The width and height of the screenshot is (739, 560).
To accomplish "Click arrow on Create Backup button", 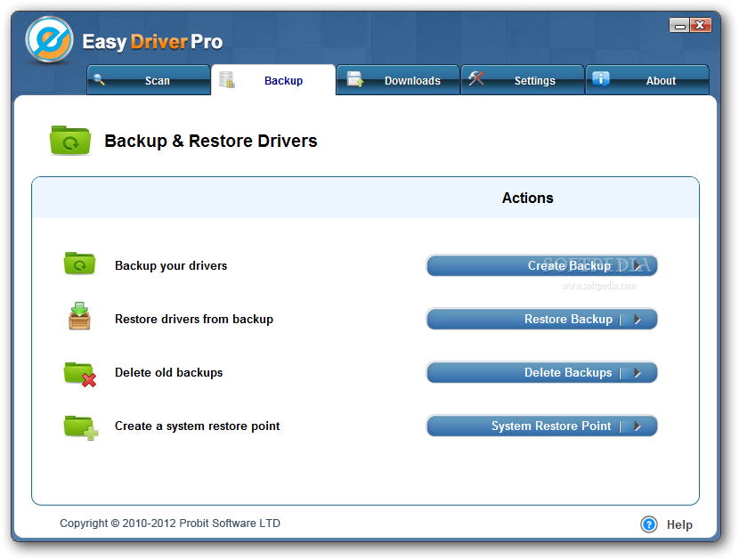I will [x=637, y=266].
